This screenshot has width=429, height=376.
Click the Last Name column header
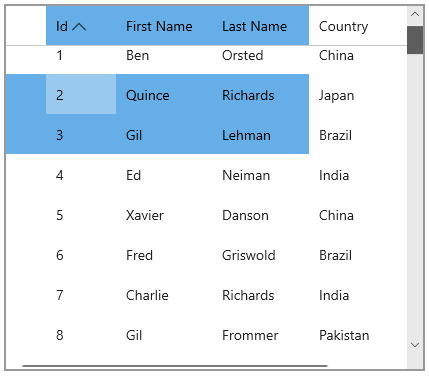(261, 26)
